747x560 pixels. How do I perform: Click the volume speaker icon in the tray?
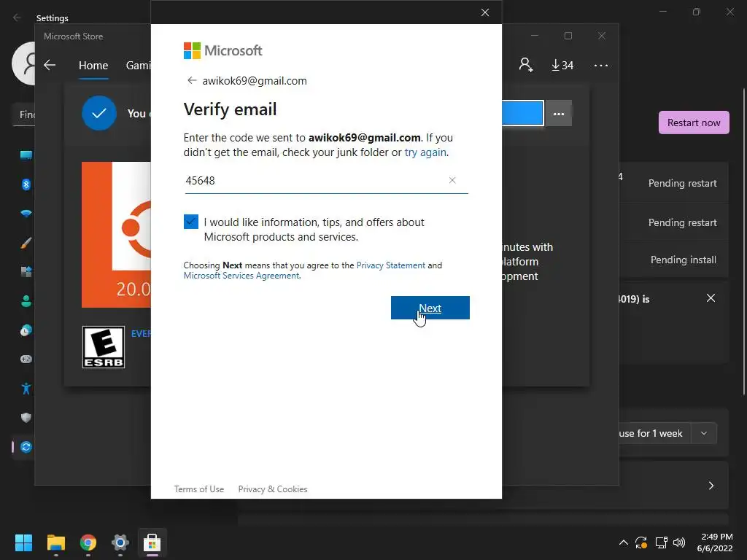click(x=679, y=542)
